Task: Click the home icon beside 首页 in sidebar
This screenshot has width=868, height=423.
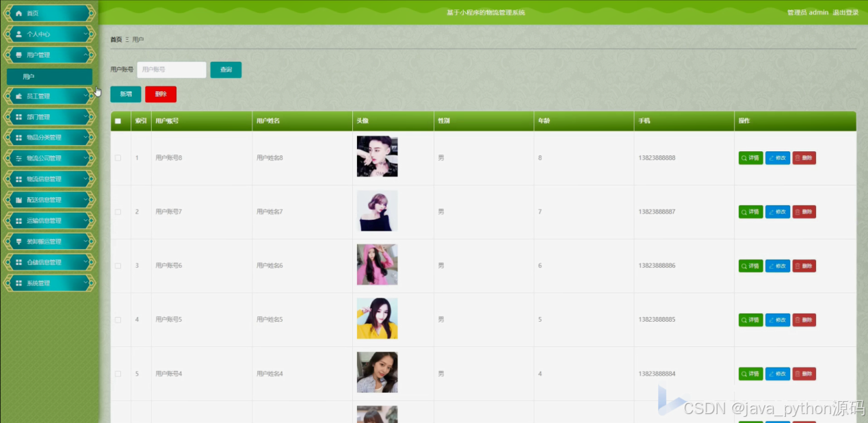Action: (x=19, y=13)
